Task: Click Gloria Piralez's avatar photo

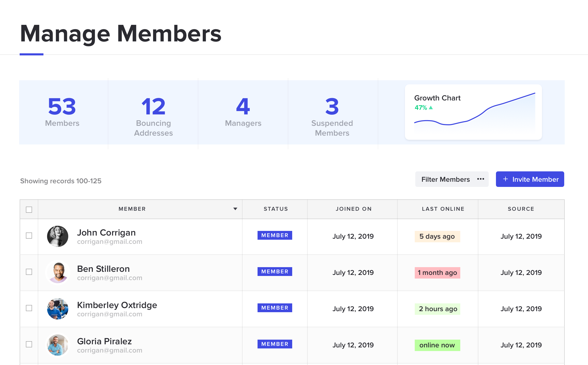Action: pos(58,345)
